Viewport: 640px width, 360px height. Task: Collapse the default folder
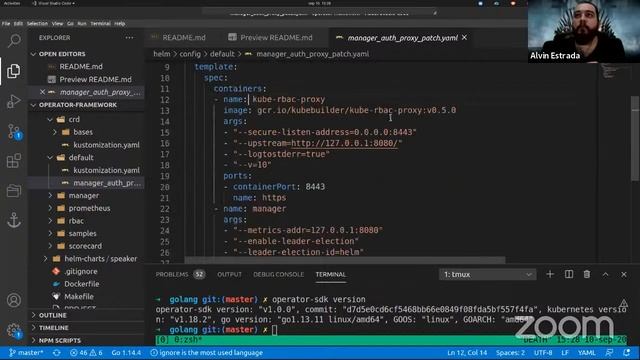tap(50, 158)
